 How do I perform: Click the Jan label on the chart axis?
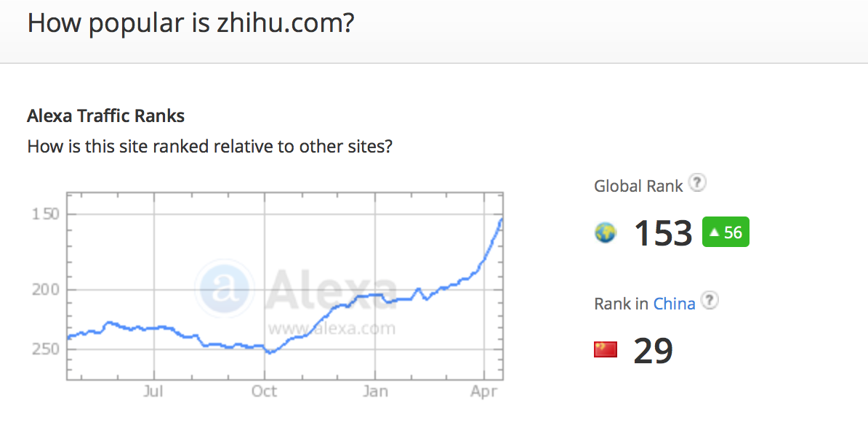[x=375, y=392]
